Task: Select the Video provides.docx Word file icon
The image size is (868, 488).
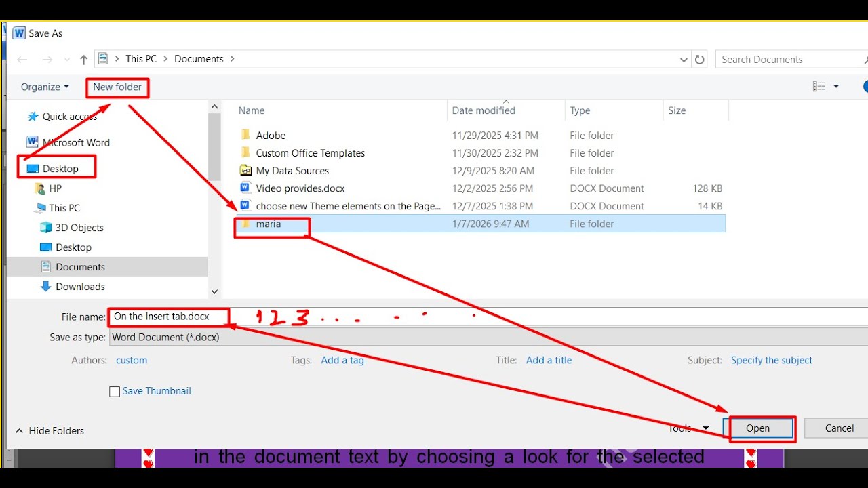Action: [x=245, y=188]
